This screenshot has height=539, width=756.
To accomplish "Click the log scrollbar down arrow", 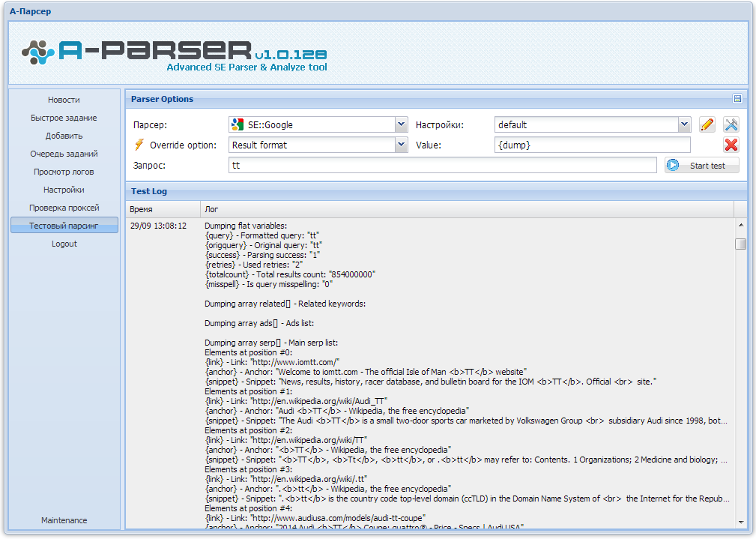I will 740,522.
